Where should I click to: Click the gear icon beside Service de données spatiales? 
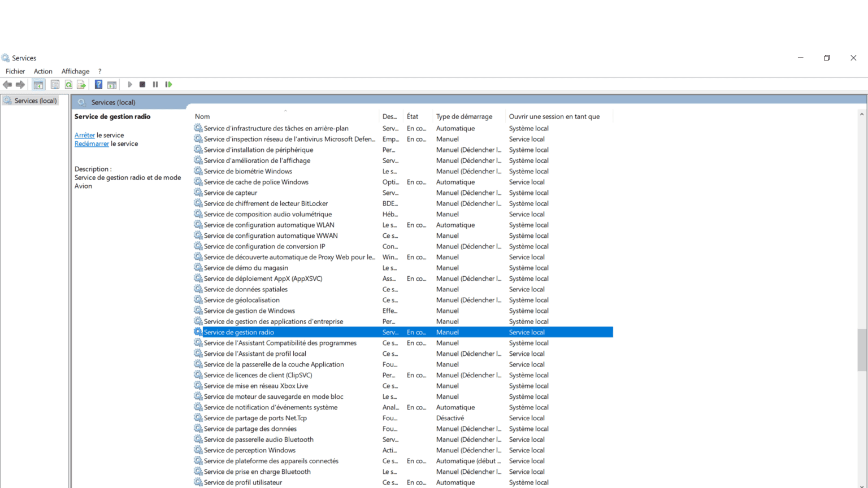coord(198,289)
